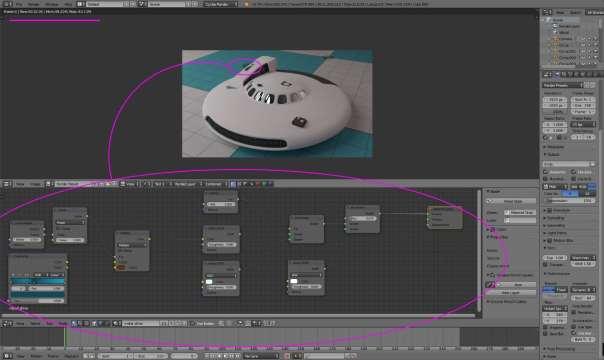604x360 pixels.
Task: Click the white color swatch in bottom middle node
Action: [208, 281]
